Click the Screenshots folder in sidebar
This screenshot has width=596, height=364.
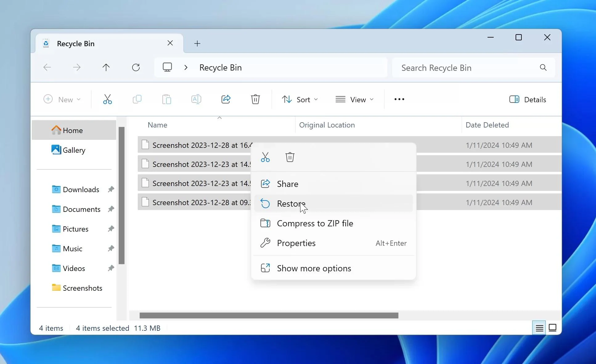(82, 288)
